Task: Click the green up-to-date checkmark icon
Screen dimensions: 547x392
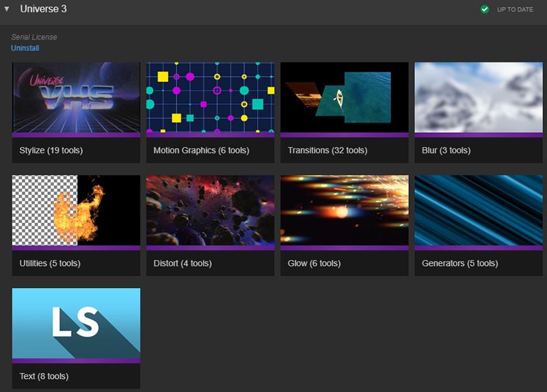Action: [485, 10]
